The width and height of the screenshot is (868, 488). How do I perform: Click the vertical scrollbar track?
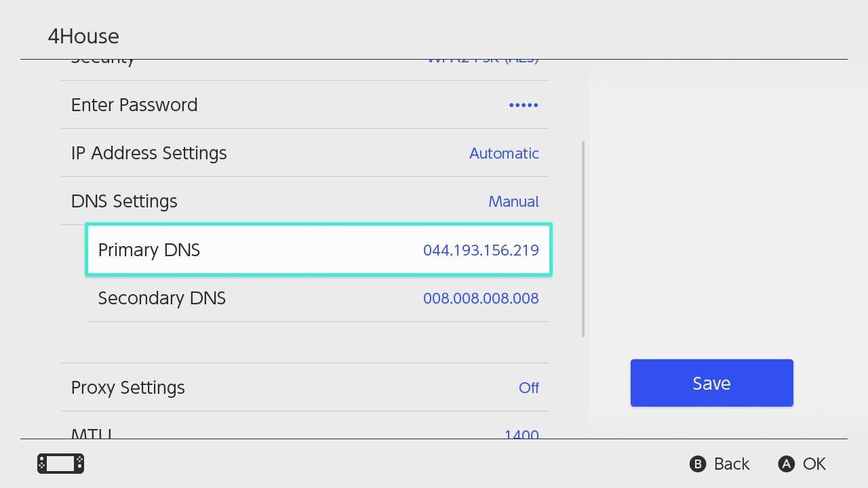click(583, 237)
